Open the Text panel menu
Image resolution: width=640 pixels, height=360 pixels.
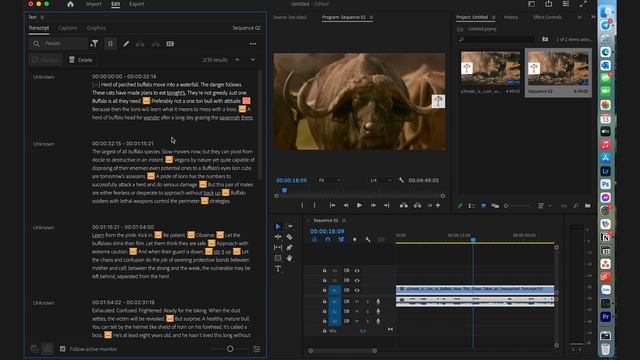click(42, 18)
